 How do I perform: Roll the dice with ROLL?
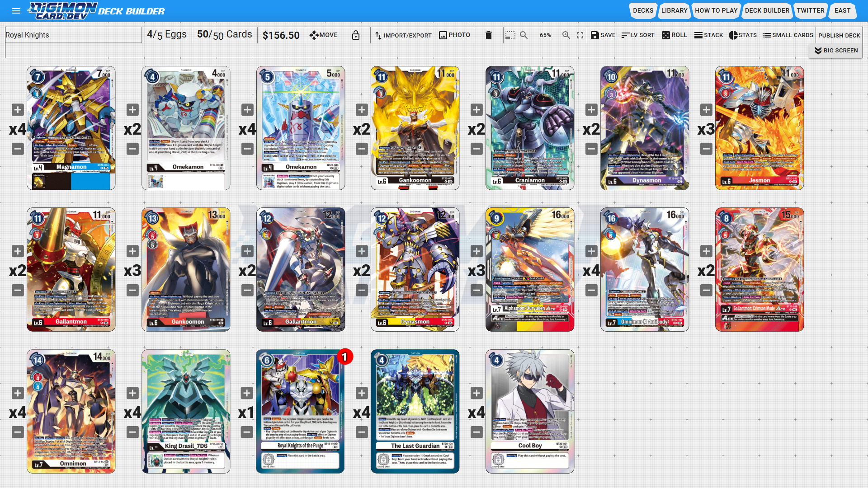click(x=674, y=35)
